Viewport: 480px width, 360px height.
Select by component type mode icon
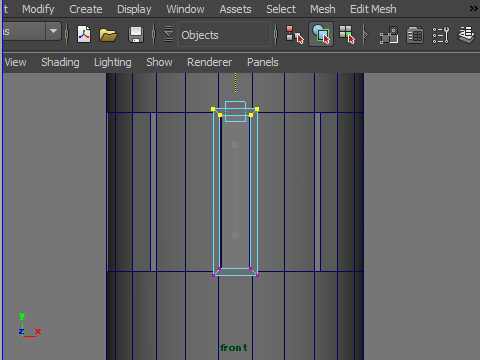coord(347,35)
